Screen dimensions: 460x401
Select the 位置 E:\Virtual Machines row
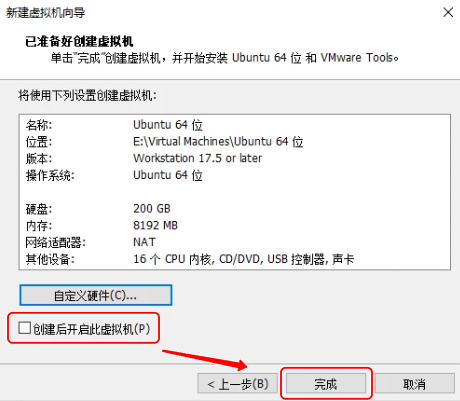pyautogui.click(x=235, y=142)
